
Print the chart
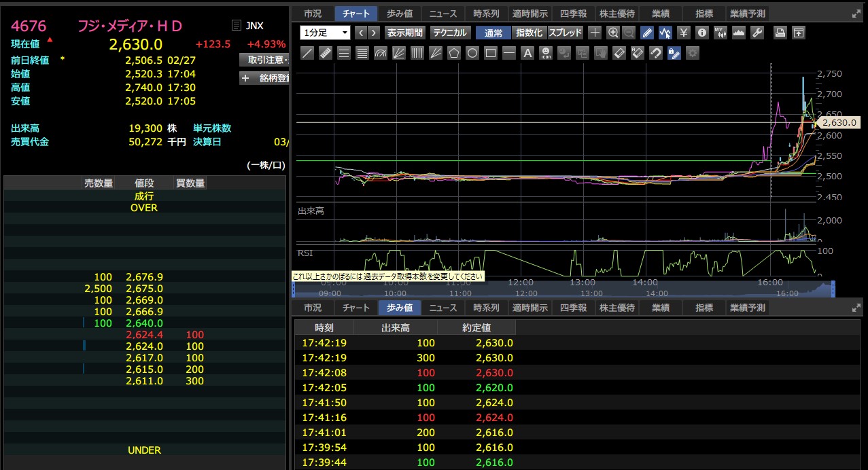[x=780, y=33]
